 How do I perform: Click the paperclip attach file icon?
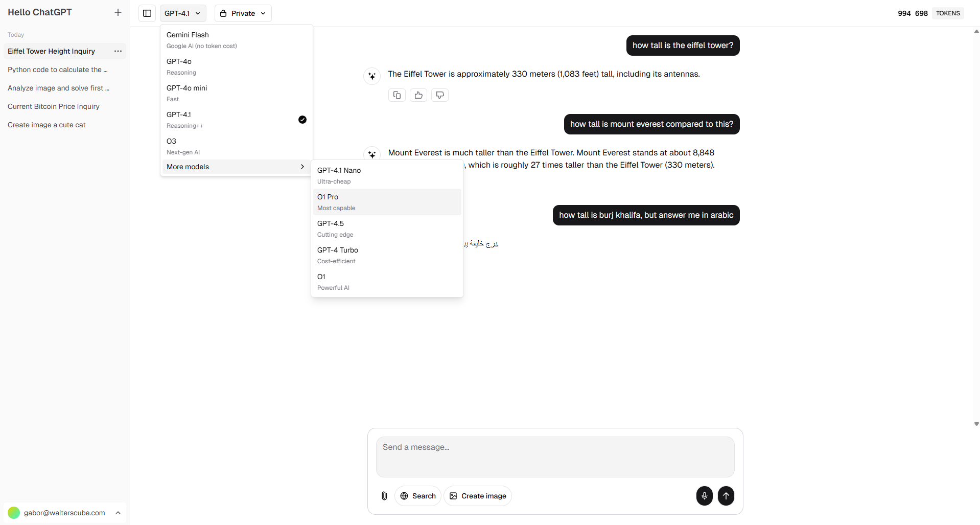coord(384,496)
